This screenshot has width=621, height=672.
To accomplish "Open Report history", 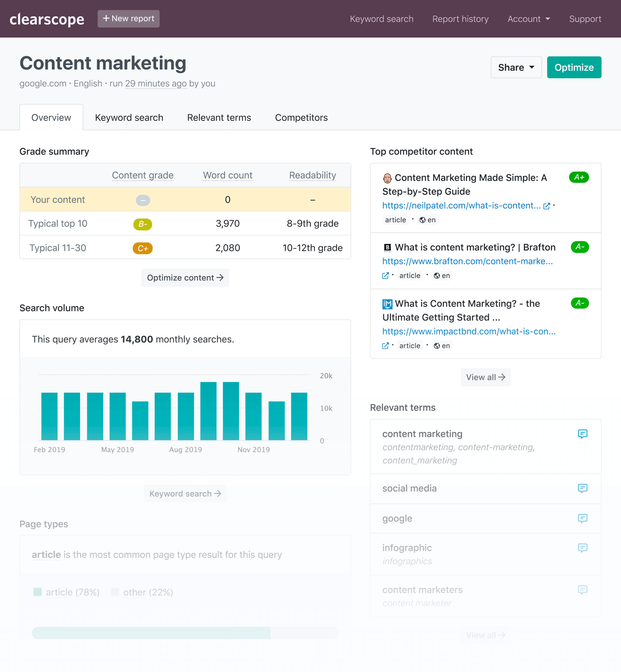I will [460, 19].
